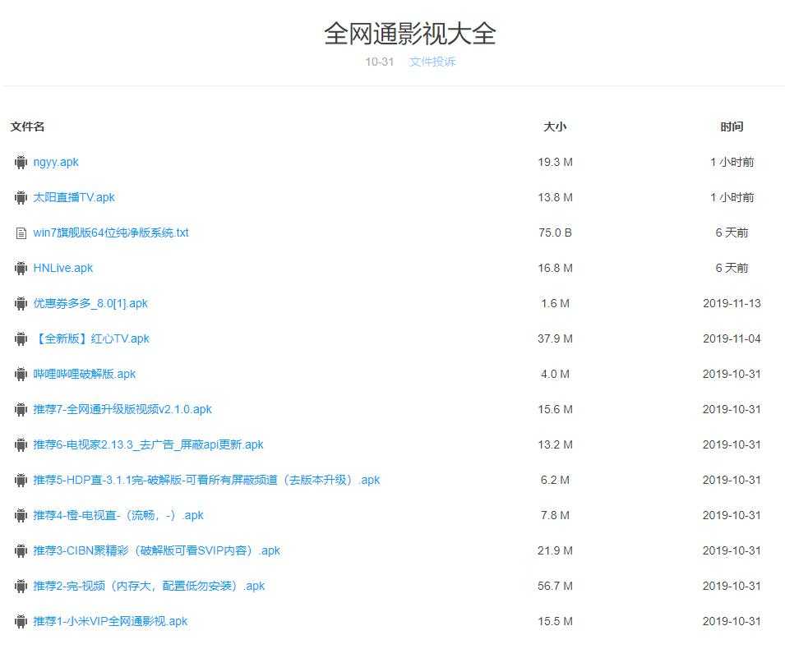Open 推荐6-电视家2.13.3 apk link
This screenshot has width=785, height=672.
[x=148, y=444]
